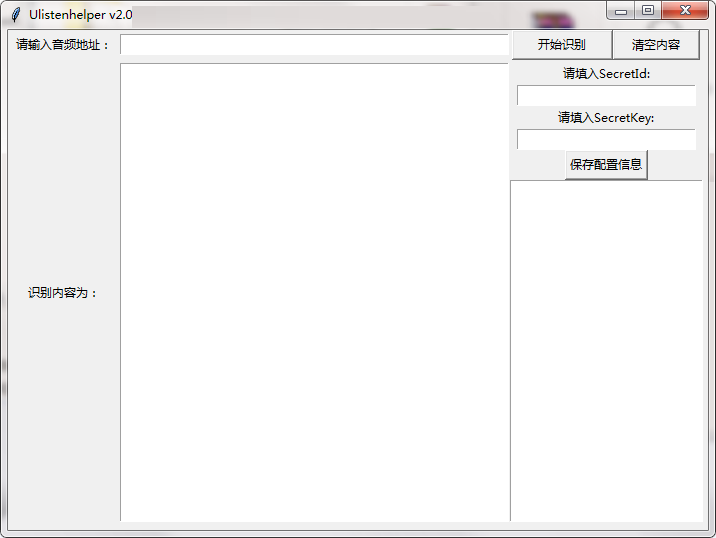Viewport: 716px width, 538px height.
Task: Click the 请输入音频地址 label
Action: (63, 45)
